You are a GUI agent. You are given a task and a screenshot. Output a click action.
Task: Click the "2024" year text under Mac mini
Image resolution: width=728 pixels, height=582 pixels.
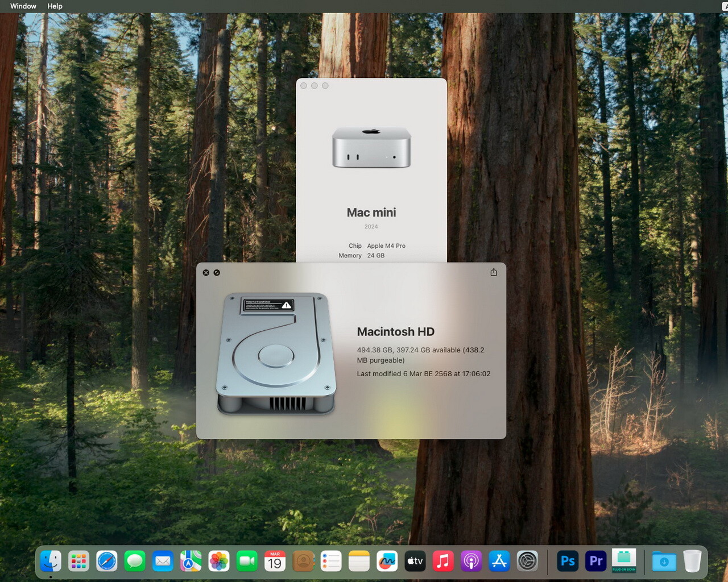coord(371,227)
